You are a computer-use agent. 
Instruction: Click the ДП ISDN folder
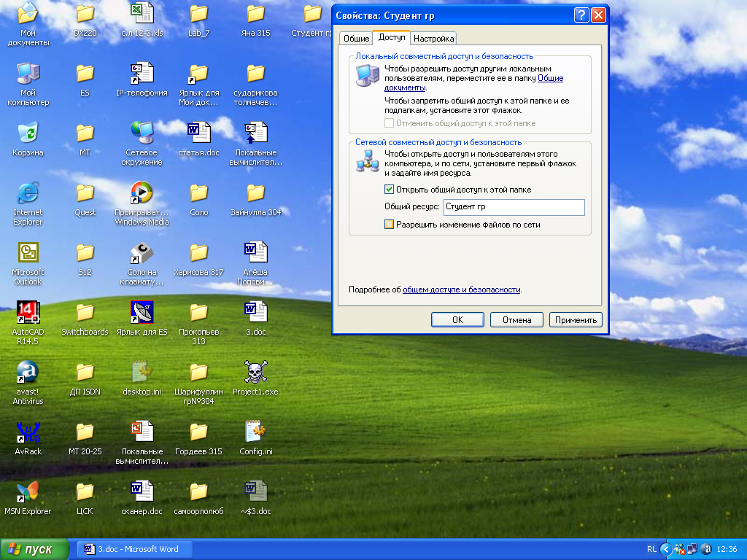click(85, 372)
